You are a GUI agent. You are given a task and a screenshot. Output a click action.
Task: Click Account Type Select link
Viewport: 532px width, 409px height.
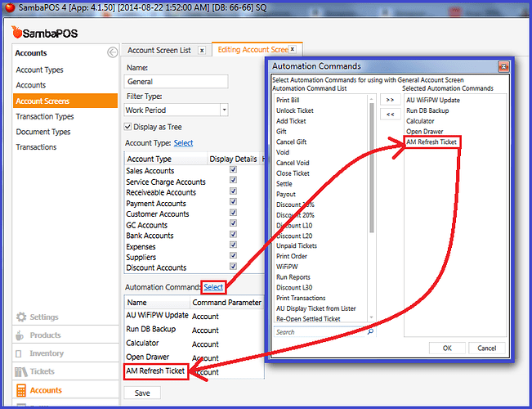(183, 143)
